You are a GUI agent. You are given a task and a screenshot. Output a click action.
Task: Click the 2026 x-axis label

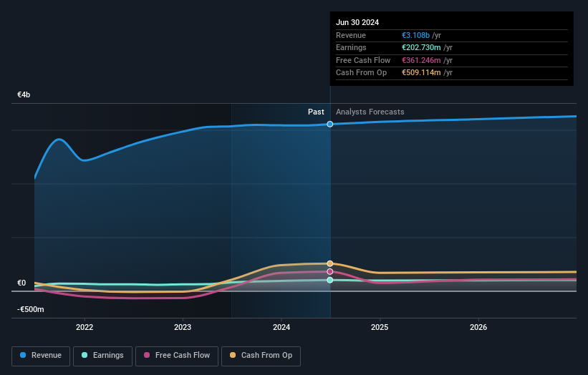click(x=478, y=327)
